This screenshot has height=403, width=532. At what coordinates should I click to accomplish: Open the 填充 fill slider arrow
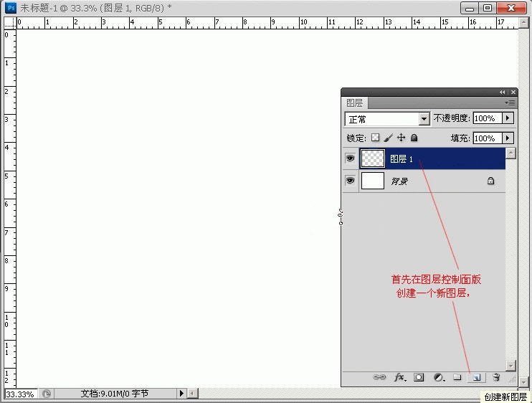tap(508, 138)
